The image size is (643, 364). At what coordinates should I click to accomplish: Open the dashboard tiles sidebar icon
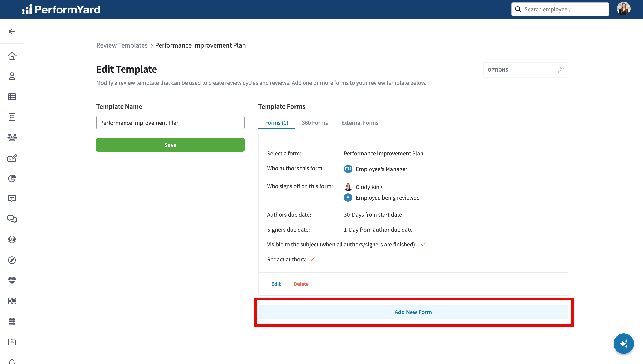click(12, 301)
